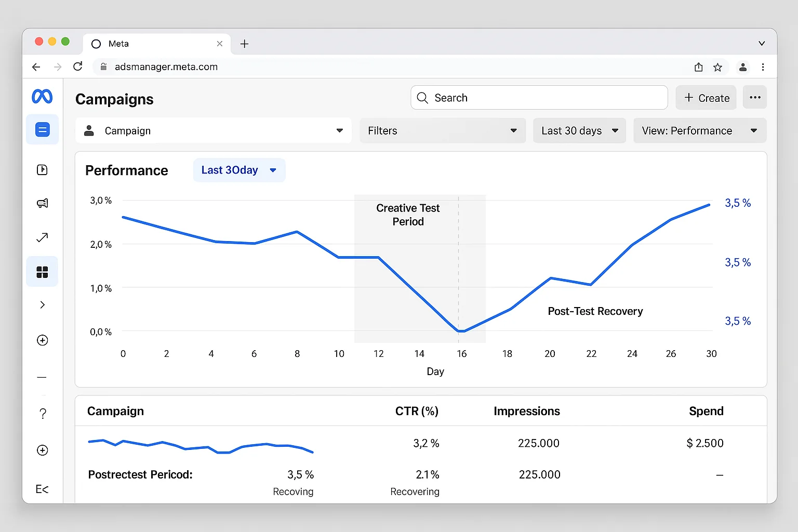Click the Meta logo in the sidebar
Image resolution: width=798 pixels, height=532 pixels.
click(x=42, y=96)
